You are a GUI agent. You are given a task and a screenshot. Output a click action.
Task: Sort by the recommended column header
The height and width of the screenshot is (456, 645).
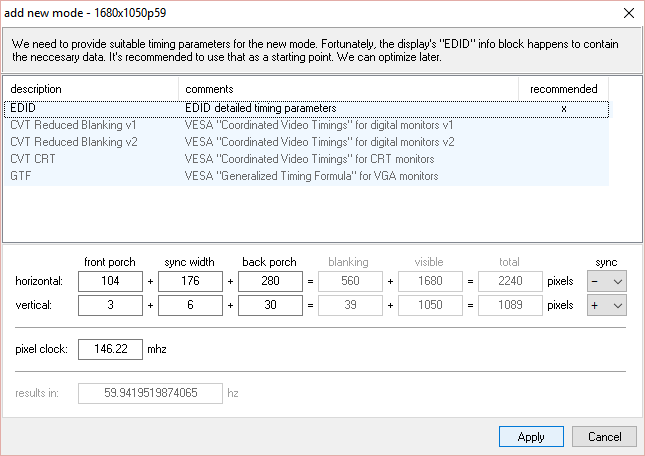pos(563,89)
